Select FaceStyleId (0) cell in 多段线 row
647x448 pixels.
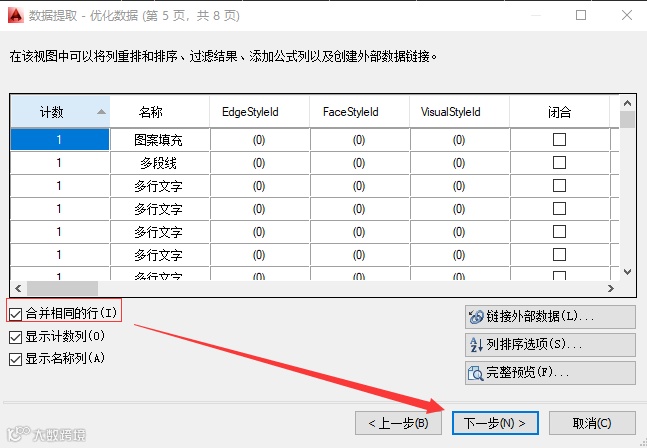(359, 163)
